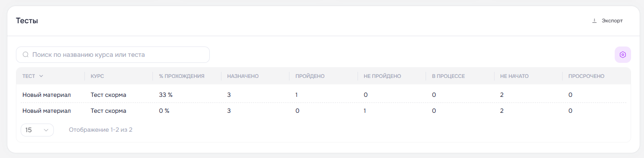644x158 pixels.
Task: Focus the course or test search field
Action: (113, 55)
